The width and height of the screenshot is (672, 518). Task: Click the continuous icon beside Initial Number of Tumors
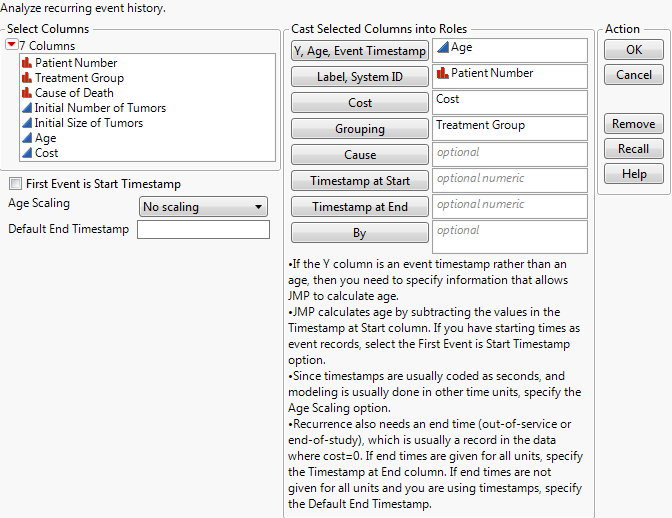(26, 108)
